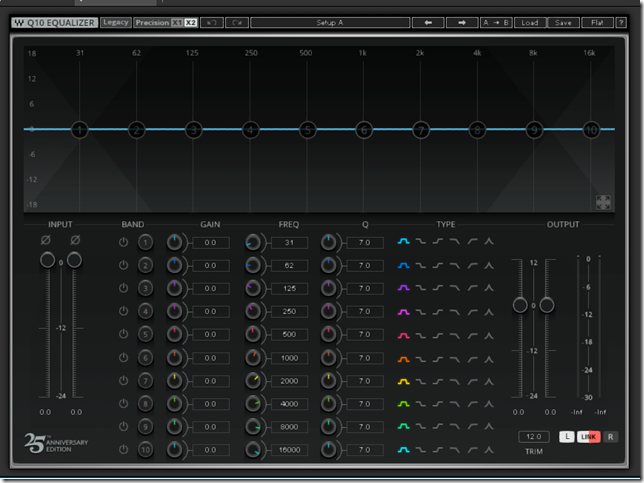
Task: Click the band 1 gain knob
Action: click(174, 242)
